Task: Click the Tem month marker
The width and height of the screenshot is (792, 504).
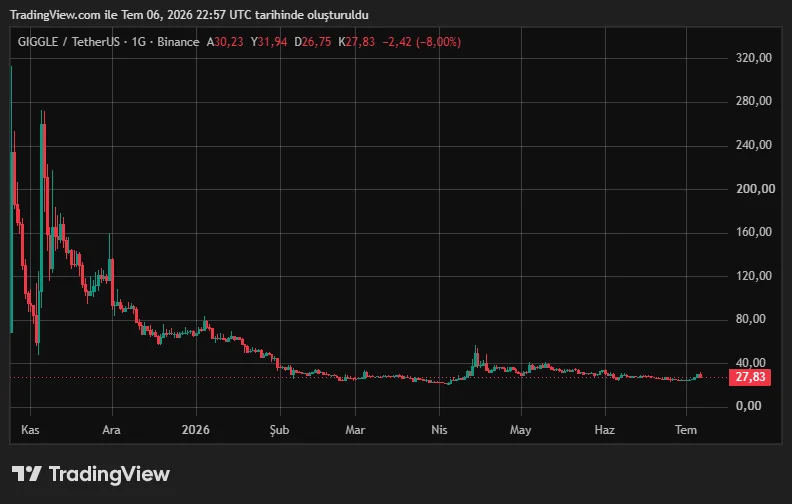Action: (686, 430)
